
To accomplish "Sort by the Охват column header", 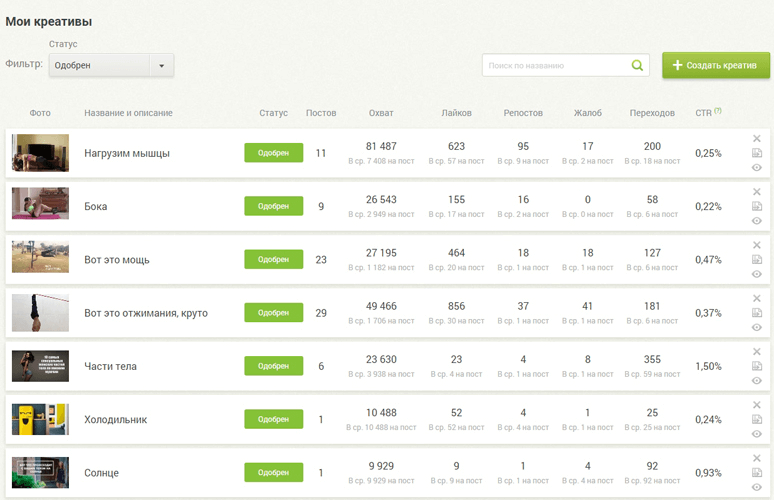I will pyautogui.click(x=381, y=113).
